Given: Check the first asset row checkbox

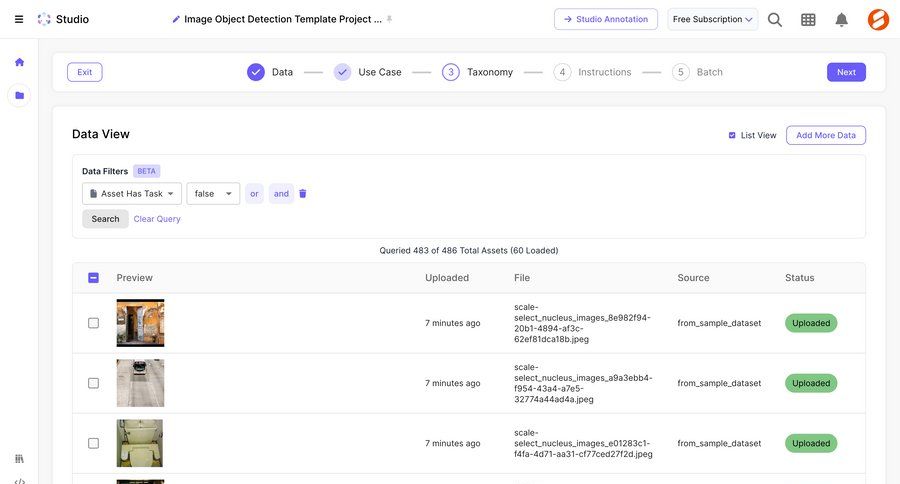Looking at the screenshot, I should pos(93,323).
